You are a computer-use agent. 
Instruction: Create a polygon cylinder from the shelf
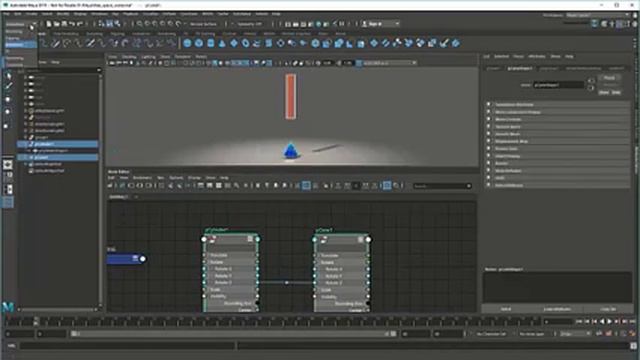pos(211,43)
